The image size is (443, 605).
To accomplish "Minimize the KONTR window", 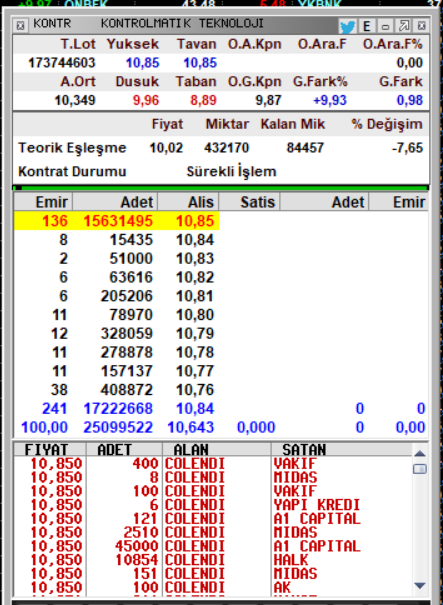I will [x=385, y=26].
